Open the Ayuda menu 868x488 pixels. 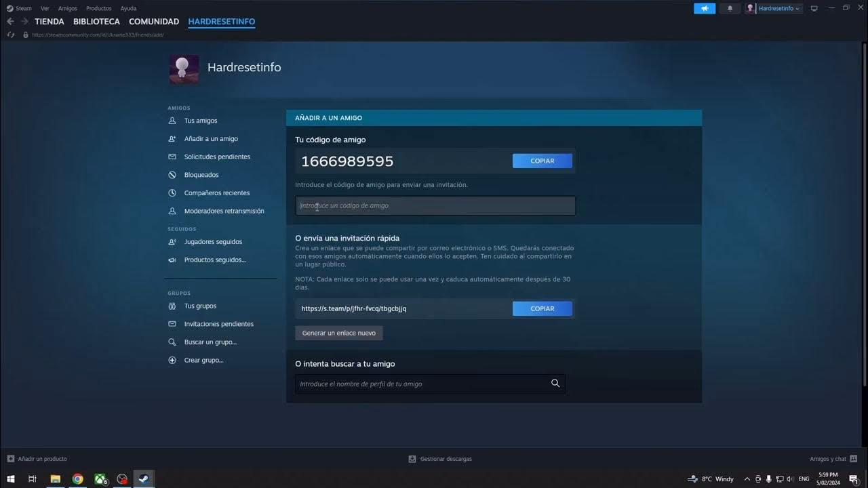[128, 8]
